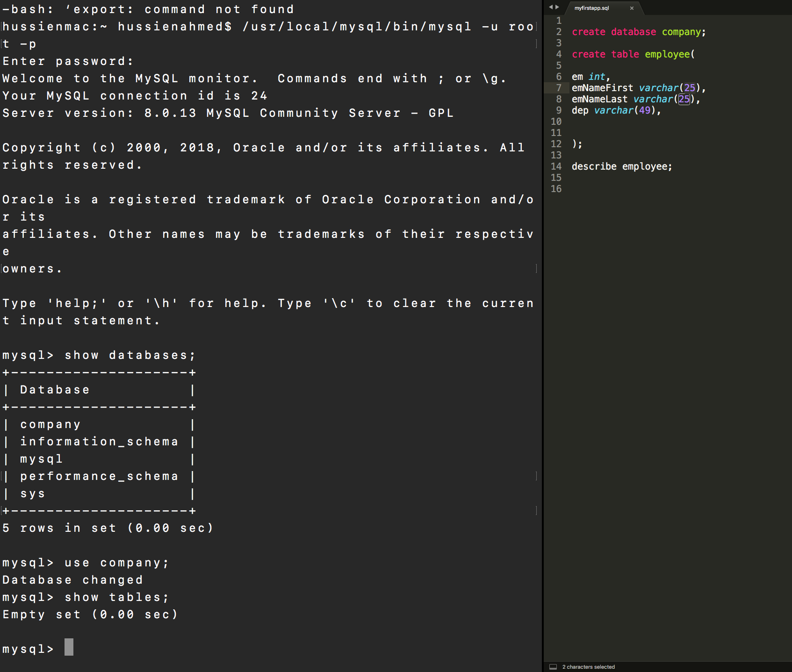Image resolution: width=792 pixels, height=672 pixels.
Task: Open the panel switcher in status bar
Action: (x=553, y=667)
